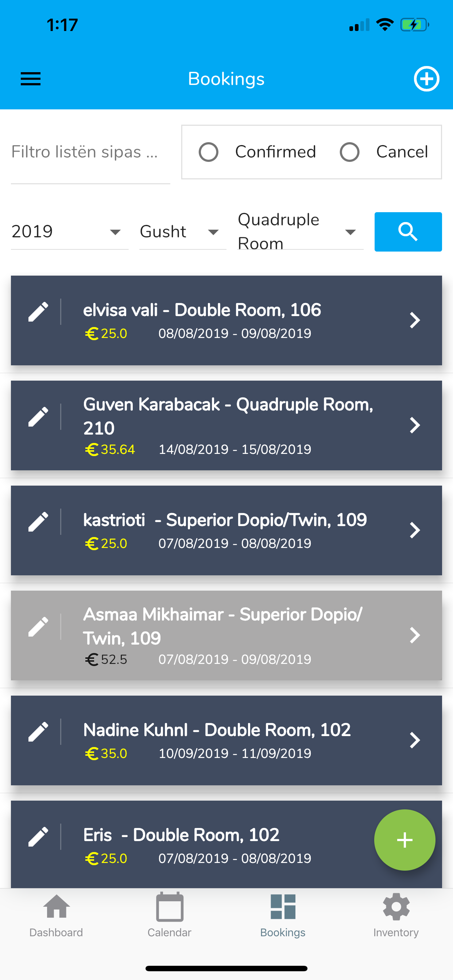Switch to the Dashboard tab
Viewport: 453px width, 980px height.
(x=56, y=916)
